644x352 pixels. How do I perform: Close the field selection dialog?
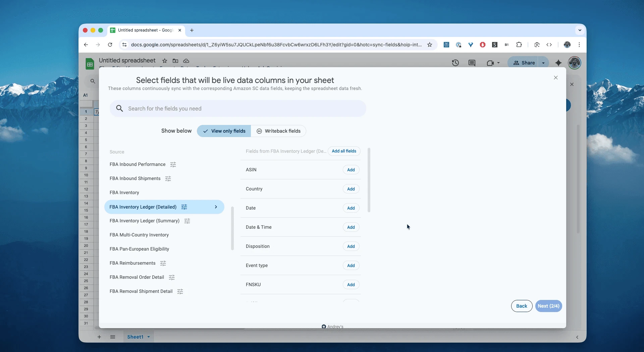[556, 78]
